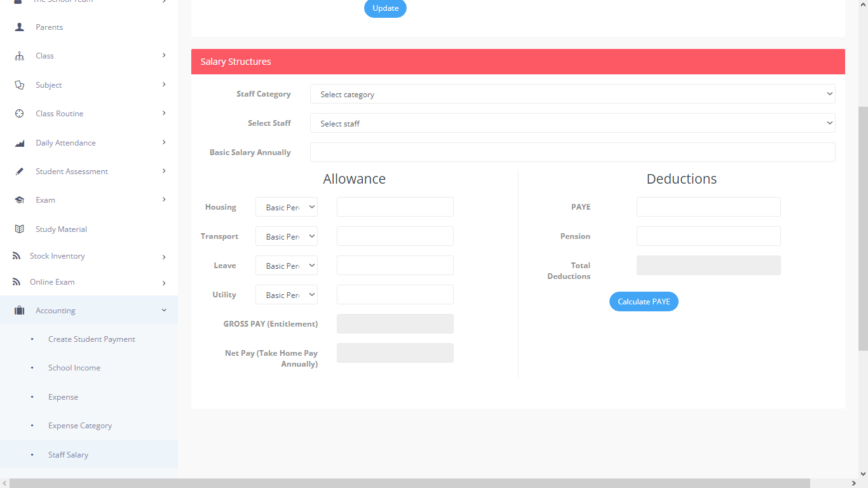Click the Daily Attendance chart icon
868x488 pixels.
click(x=18, y=142)
